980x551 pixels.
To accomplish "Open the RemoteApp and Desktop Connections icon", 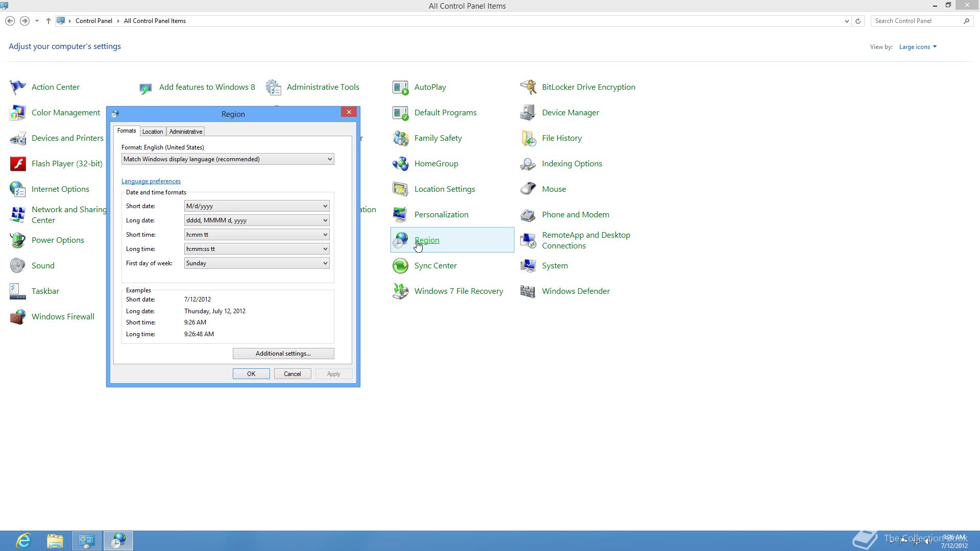I will pyautogui.click(x=528, y=240).
